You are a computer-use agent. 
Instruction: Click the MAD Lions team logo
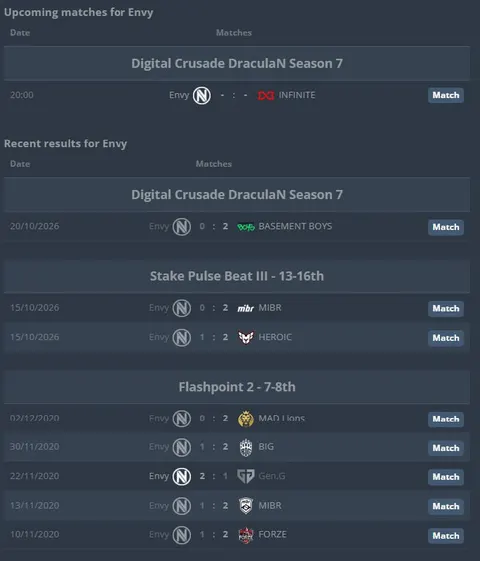(246, 419)
